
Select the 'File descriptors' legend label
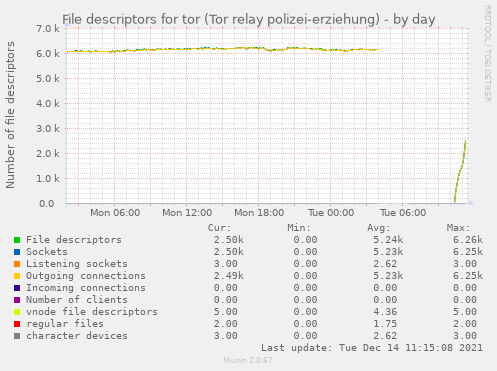74,240
